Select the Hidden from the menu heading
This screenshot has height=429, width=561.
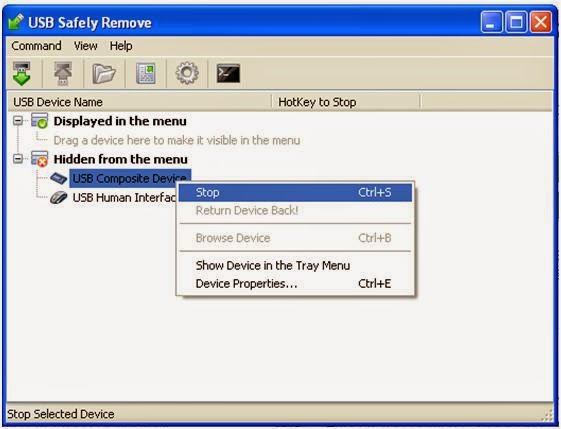pos(121,159)
